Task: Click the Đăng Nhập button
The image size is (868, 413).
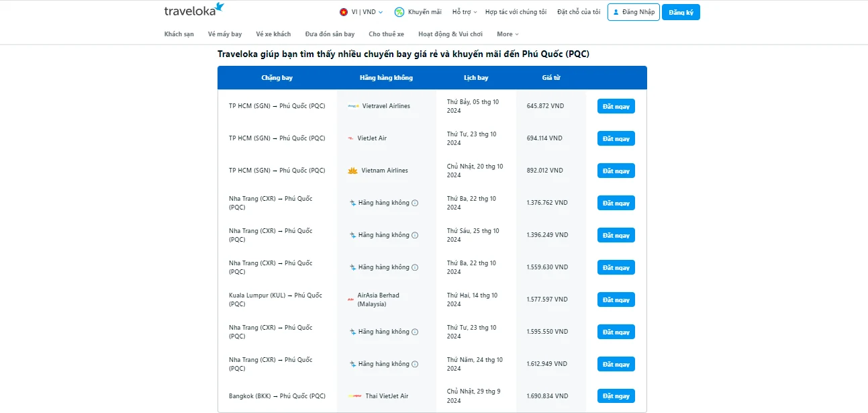Action: (634, 12)
